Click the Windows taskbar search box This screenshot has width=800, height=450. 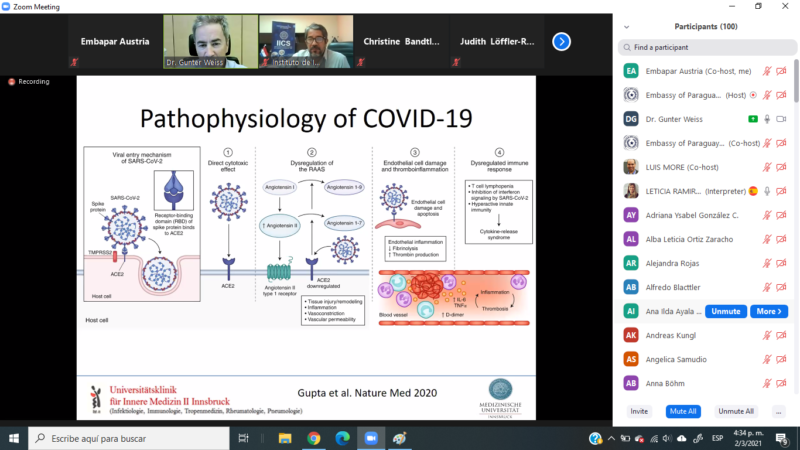coord(129,438)
